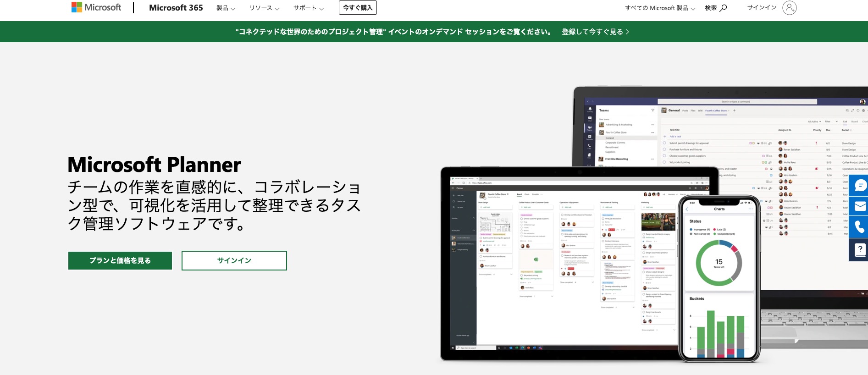
Task: Open search via 検索 magnifier
Action: pos(716,8)
